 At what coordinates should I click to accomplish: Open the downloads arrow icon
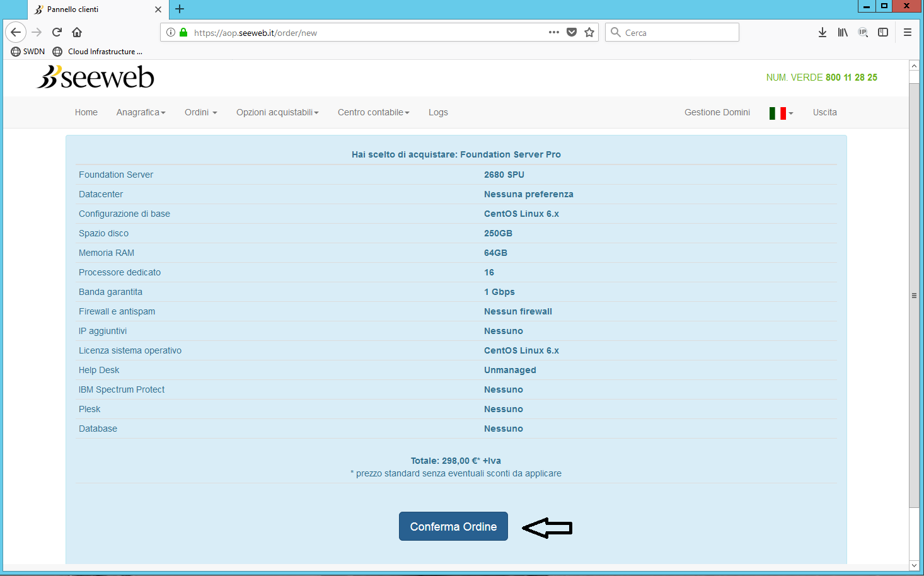click(823, 32)
